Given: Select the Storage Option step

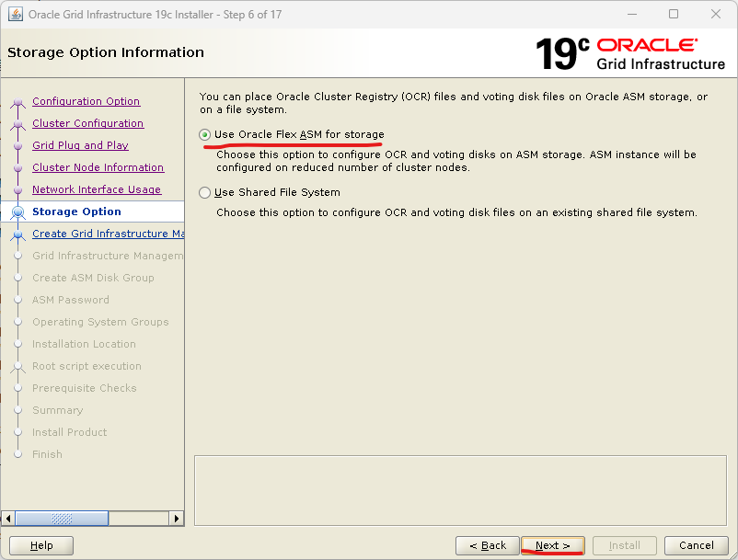Looking at the screenshot, I should (76, 211).
